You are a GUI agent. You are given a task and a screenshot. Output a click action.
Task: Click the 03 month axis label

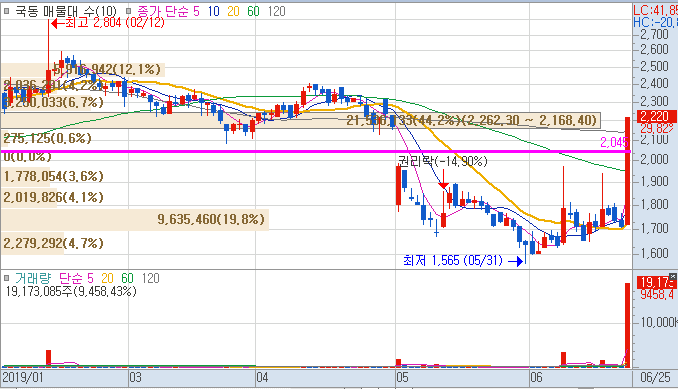[x=135, y=377]
